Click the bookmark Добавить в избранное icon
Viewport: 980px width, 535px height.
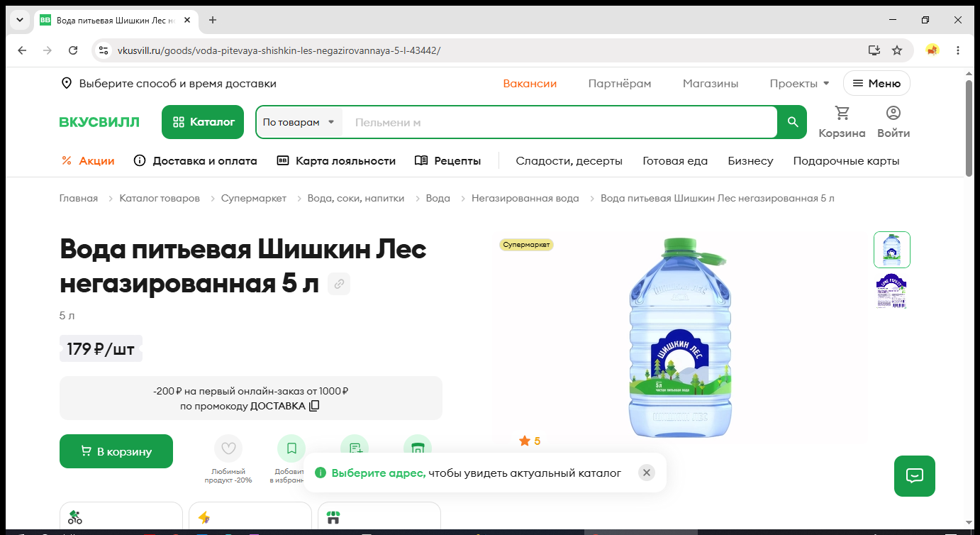pos(291,448)
